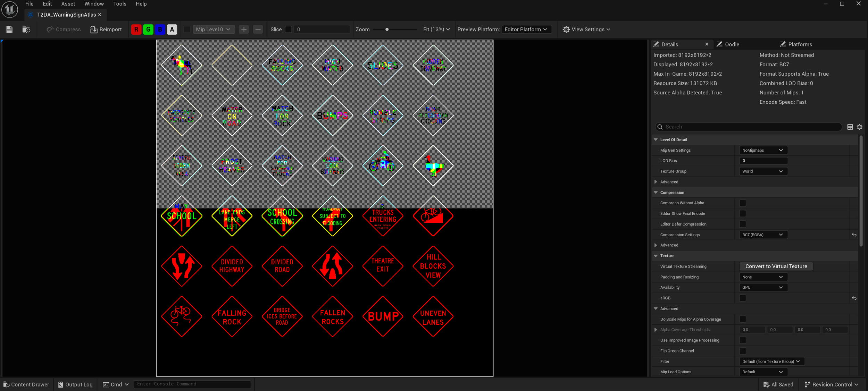Expand the Alpha Coverage Thresholds section

tap(656, 330)
